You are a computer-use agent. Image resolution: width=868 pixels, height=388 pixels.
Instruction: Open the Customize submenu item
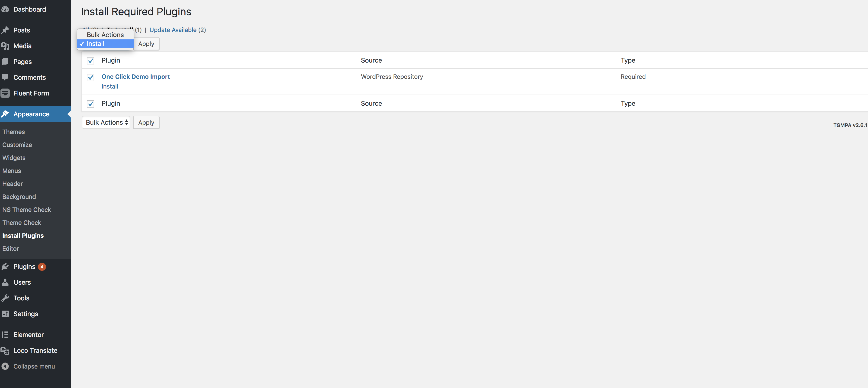(17, 145)
